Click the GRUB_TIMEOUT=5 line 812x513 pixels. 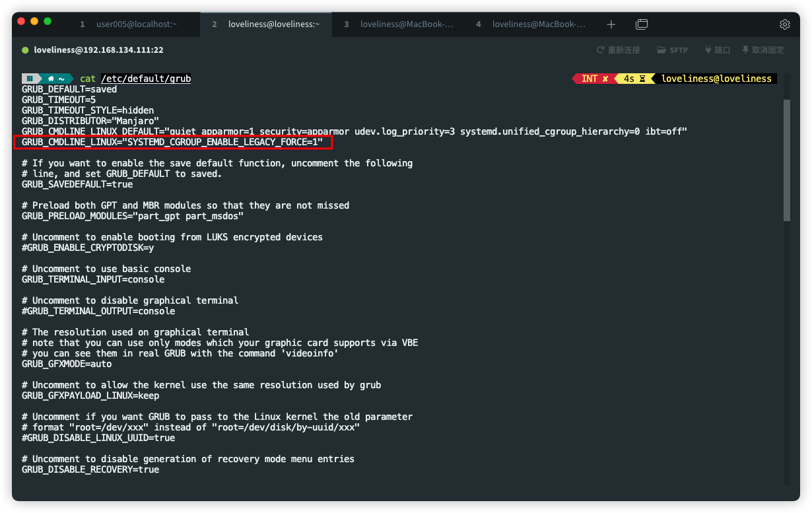(59, 100)
